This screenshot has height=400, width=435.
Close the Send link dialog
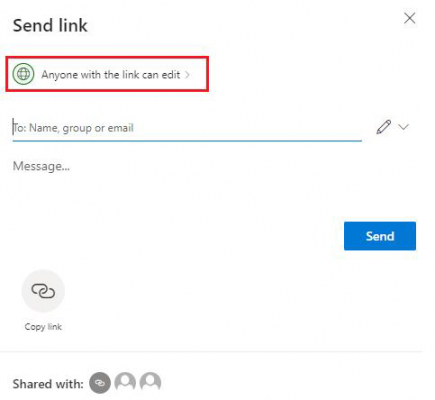point(410,18)
